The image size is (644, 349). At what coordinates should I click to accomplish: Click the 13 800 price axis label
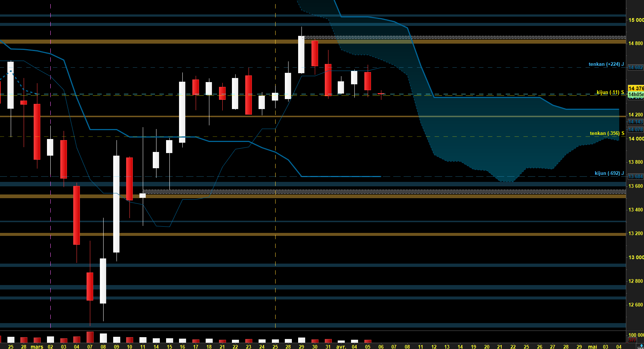636,162
